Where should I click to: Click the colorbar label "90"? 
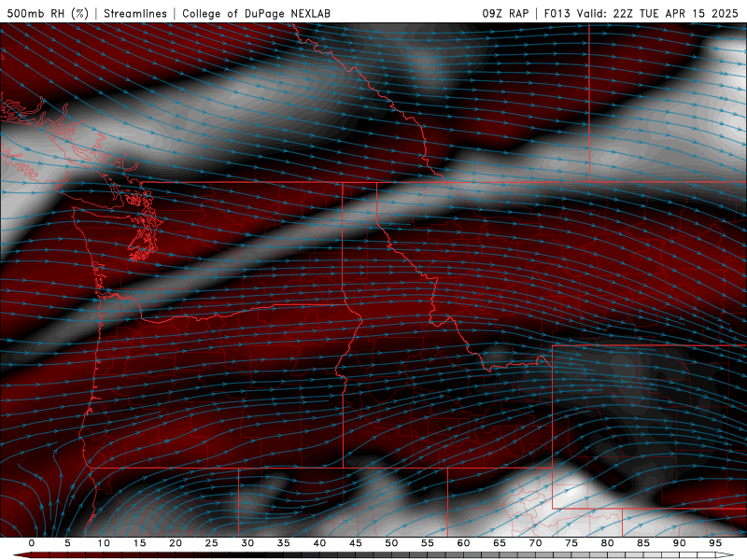pyautogui.click(x=679, y=543)
